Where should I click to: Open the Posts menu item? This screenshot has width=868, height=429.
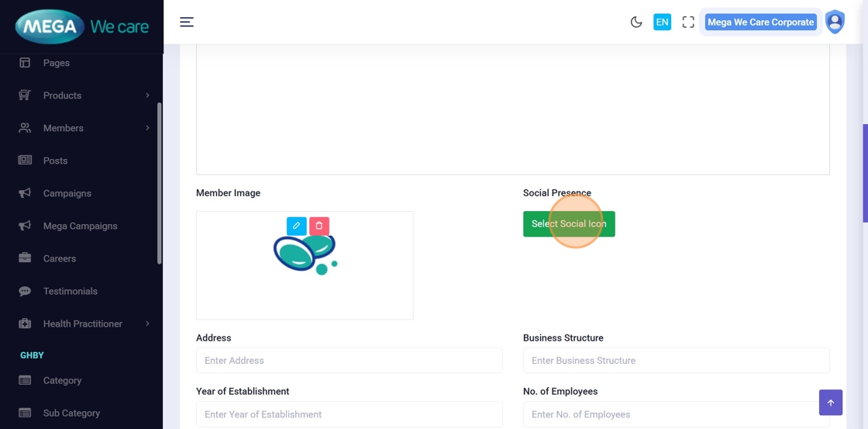tap(55, 161)
